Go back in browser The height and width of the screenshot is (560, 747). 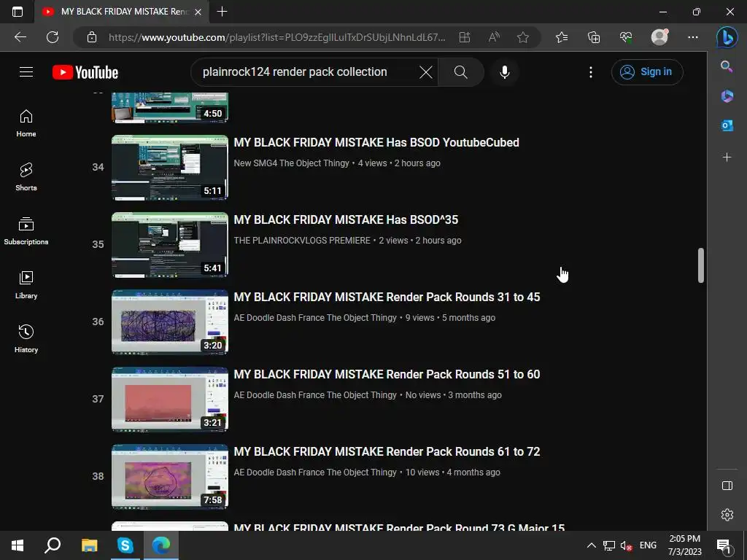(x=20, y=37)
